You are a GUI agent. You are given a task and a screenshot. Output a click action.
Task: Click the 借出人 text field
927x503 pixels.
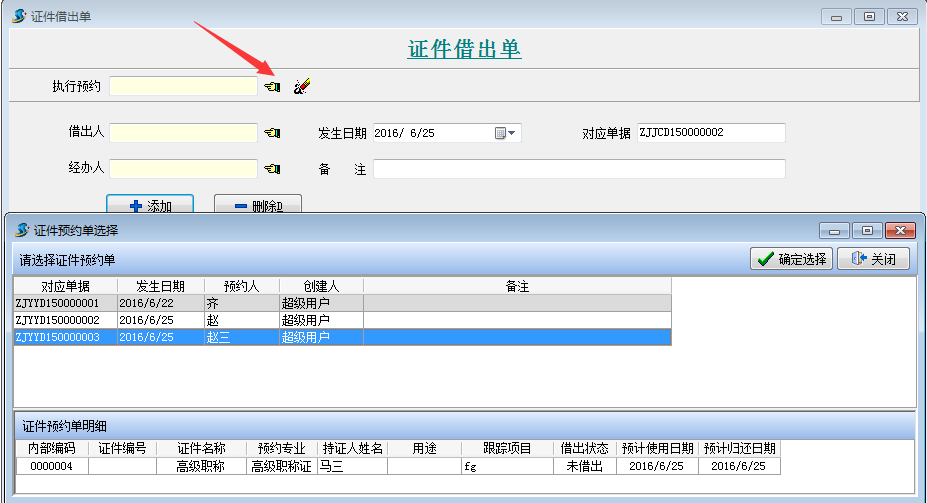[183, 133]
